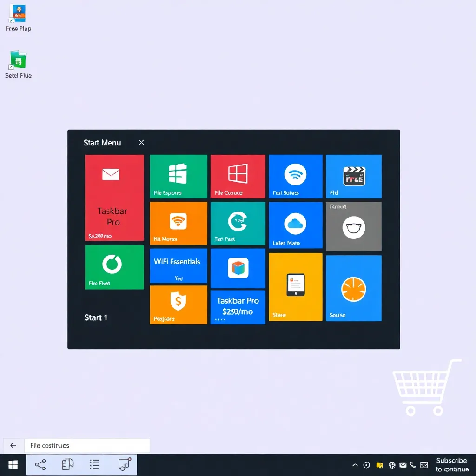
Task: Open the gray Fumert face tile
Action: click(x=353, y=226)
